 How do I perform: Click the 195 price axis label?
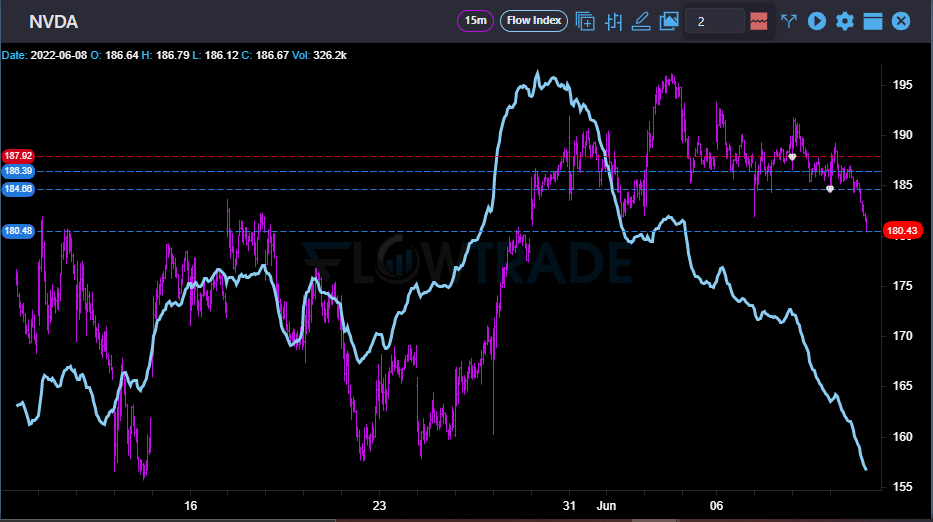point(902,85)
